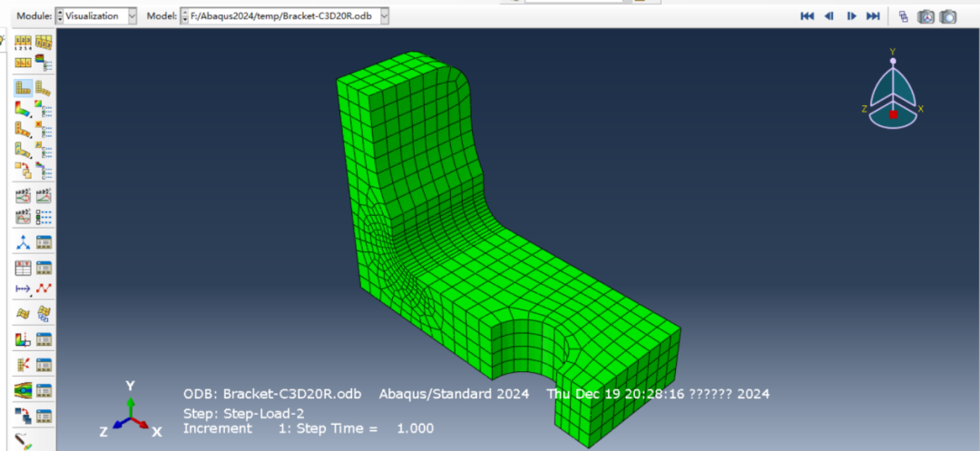980x451 pixels.
Task: Click the text 'Step: Step-Load-2'
Action: [x=244, y=414]
